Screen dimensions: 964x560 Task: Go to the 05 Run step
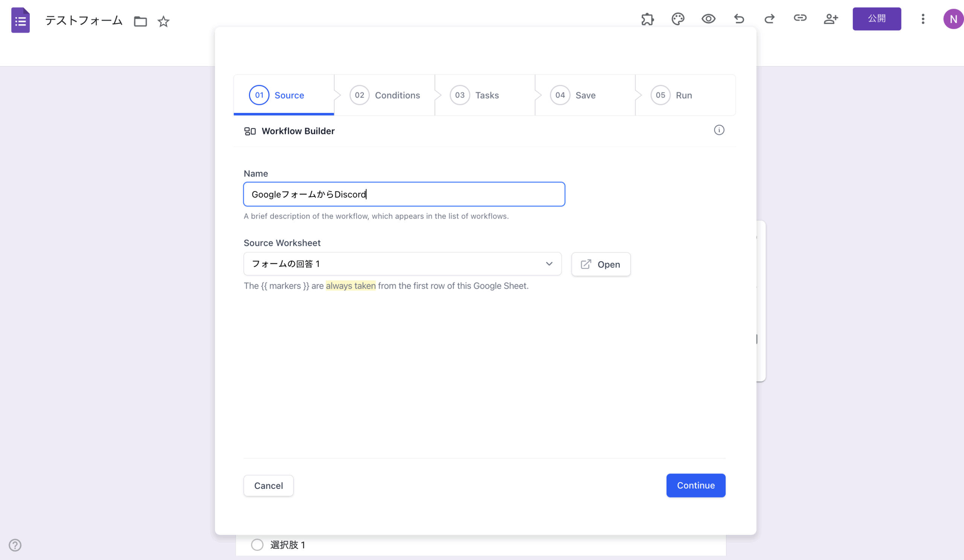click(685, 95)
